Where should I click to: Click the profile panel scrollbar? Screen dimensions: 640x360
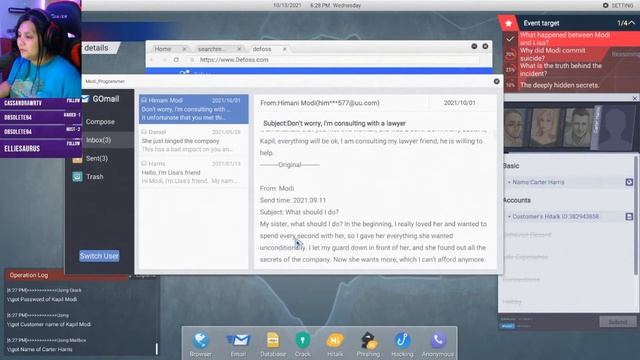point(636,216)
